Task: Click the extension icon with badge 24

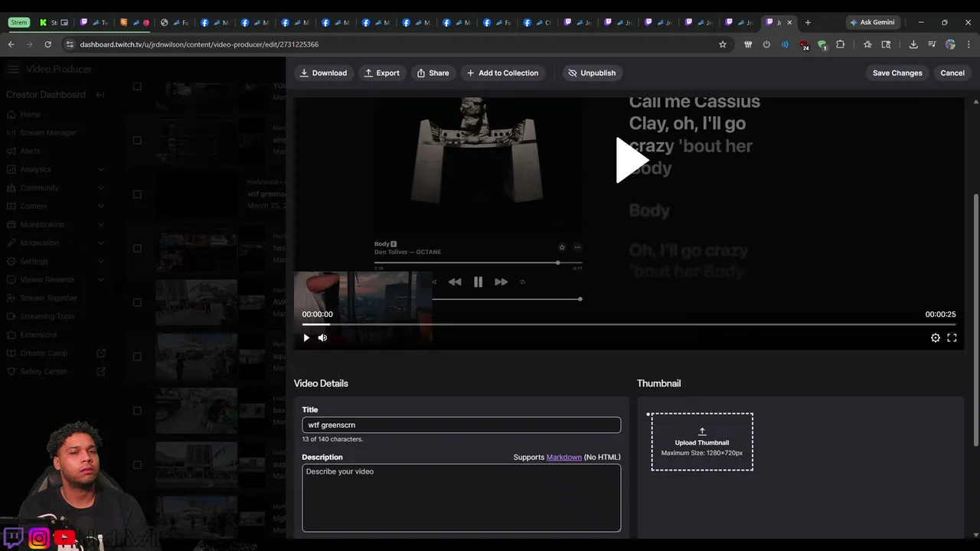Action: point(803,45)
